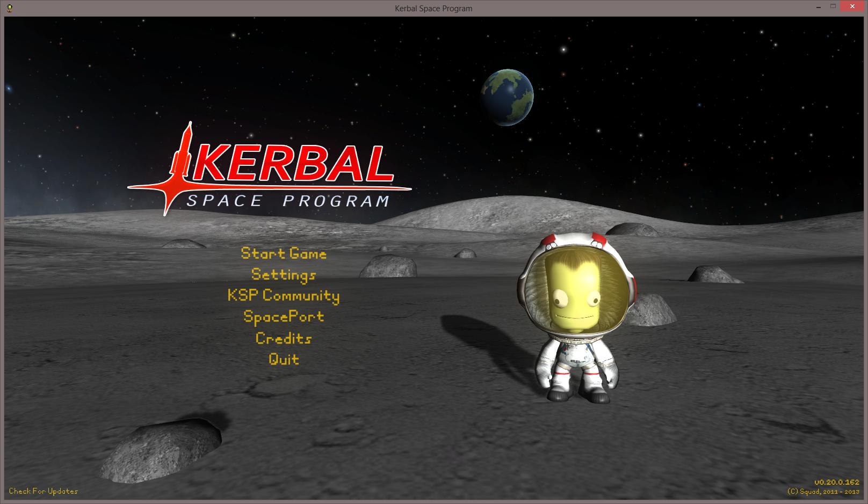
Task: Open the Settings menu
Action: 284,275
